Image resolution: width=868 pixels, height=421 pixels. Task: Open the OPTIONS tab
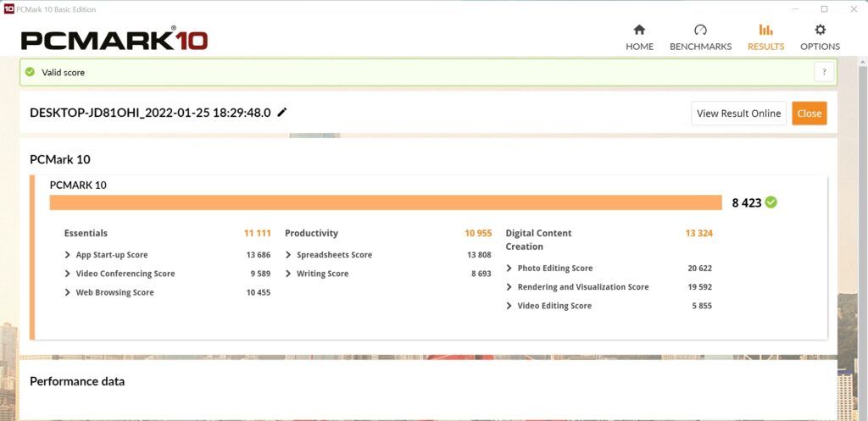point(820,37)
